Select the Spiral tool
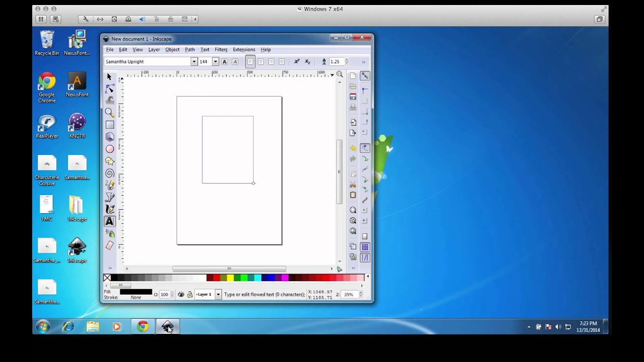The image size is (644, 362). [x=110, y=173]
